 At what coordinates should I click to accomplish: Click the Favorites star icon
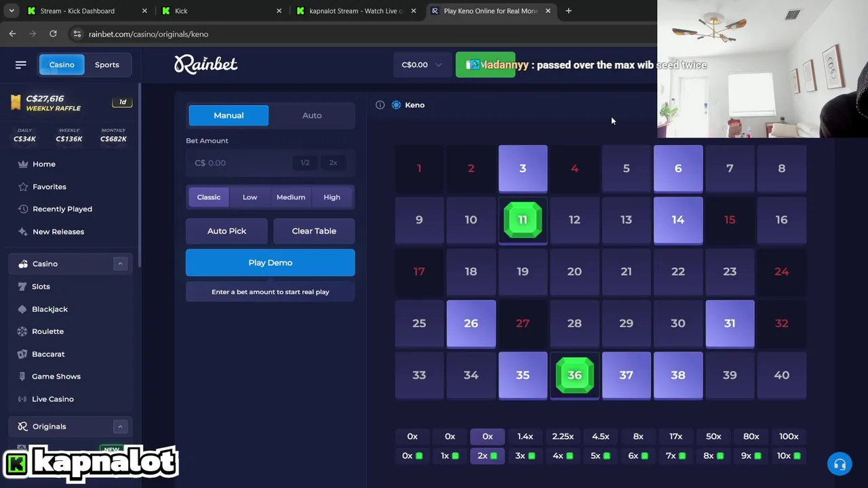pyautogui.click(x=22, y=186)
